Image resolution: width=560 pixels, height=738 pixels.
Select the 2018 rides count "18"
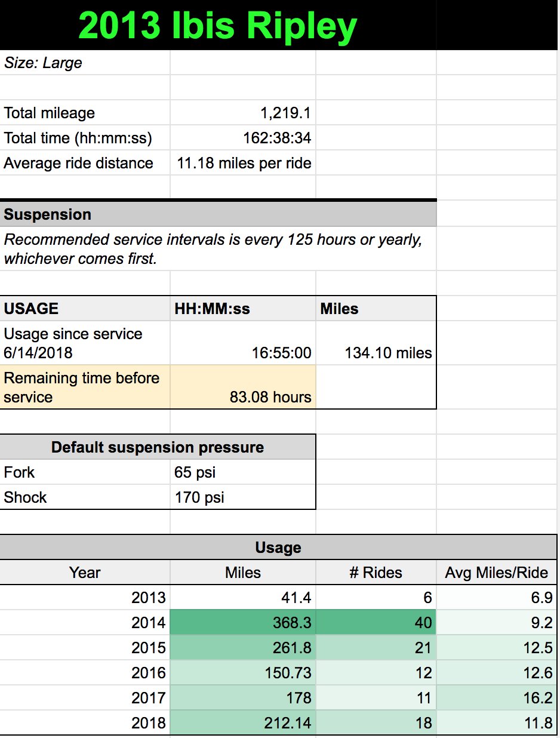click(x=376, y=723)
